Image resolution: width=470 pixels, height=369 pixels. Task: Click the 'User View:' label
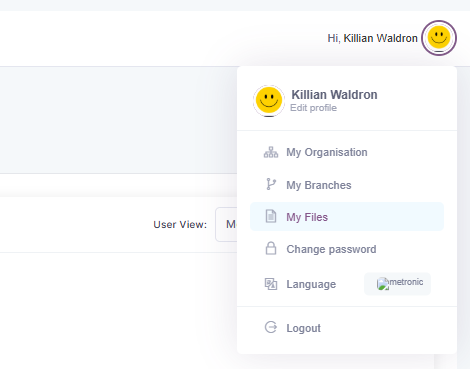click(x=180, y=225)
